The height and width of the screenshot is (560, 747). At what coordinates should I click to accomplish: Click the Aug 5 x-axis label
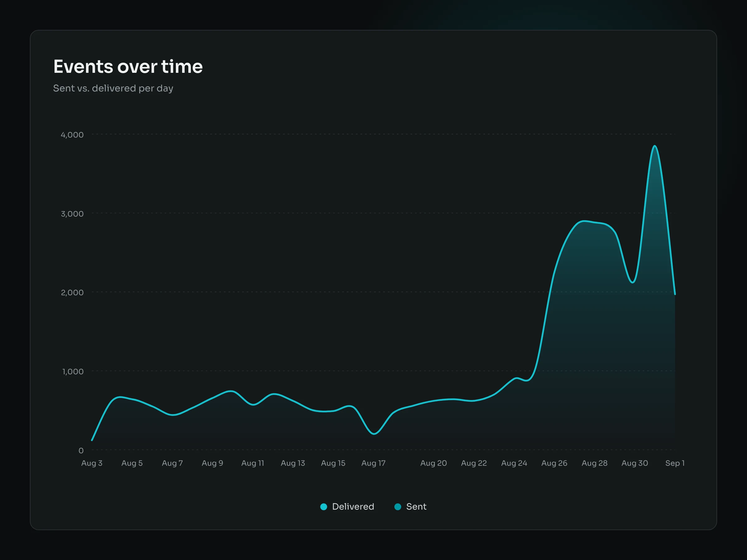tap(132, 463)
